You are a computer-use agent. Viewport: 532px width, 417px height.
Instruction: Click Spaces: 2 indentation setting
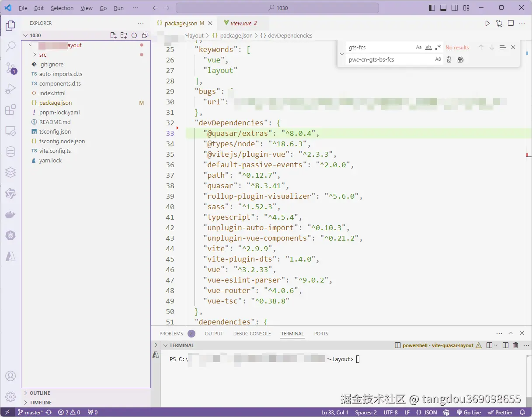click(366, 412)
